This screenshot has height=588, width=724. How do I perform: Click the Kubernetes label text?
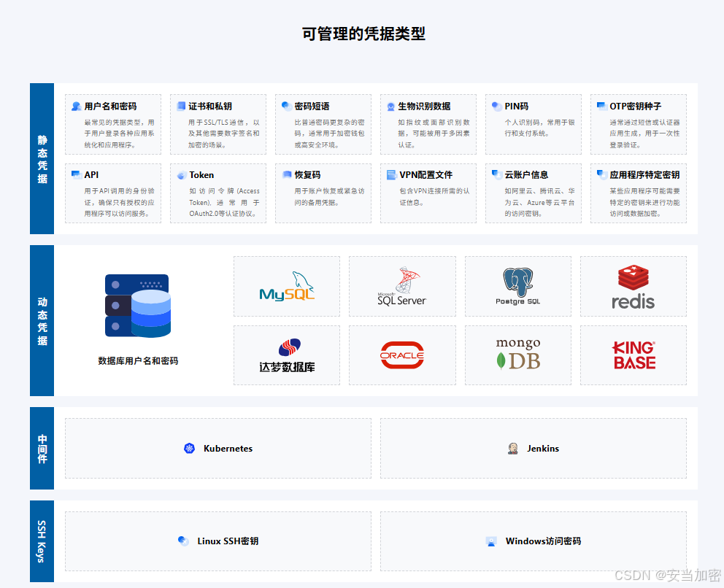point(228,448)
